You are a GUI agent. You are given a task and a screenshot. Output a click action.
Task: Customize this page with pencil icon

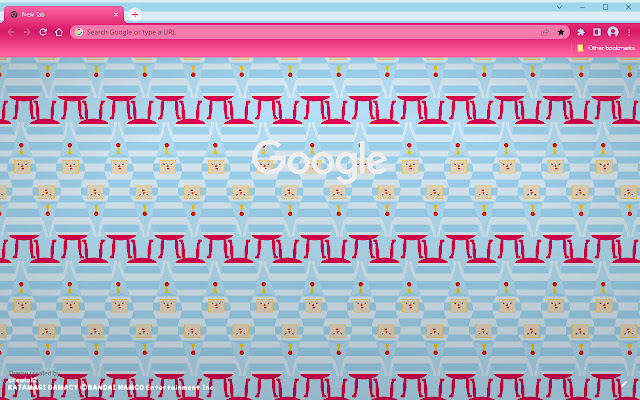coord(624,384)
